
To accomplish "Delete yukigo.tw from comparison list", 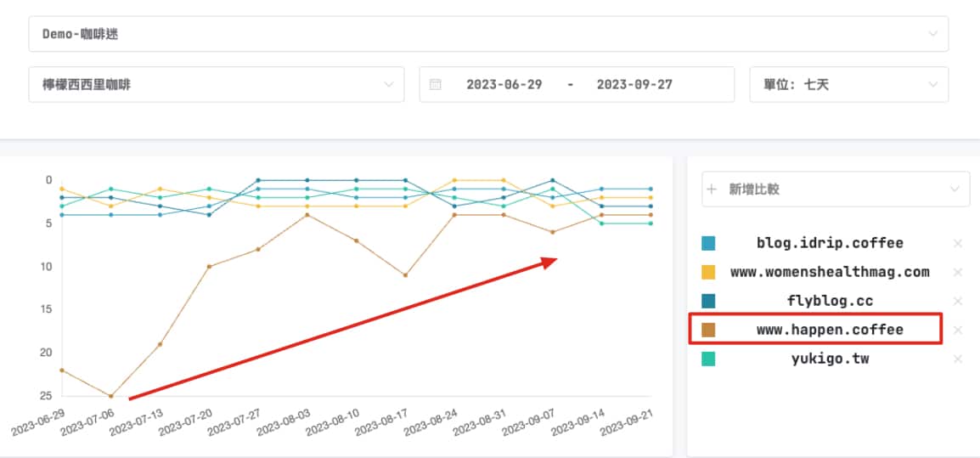I will pos(958,359).
